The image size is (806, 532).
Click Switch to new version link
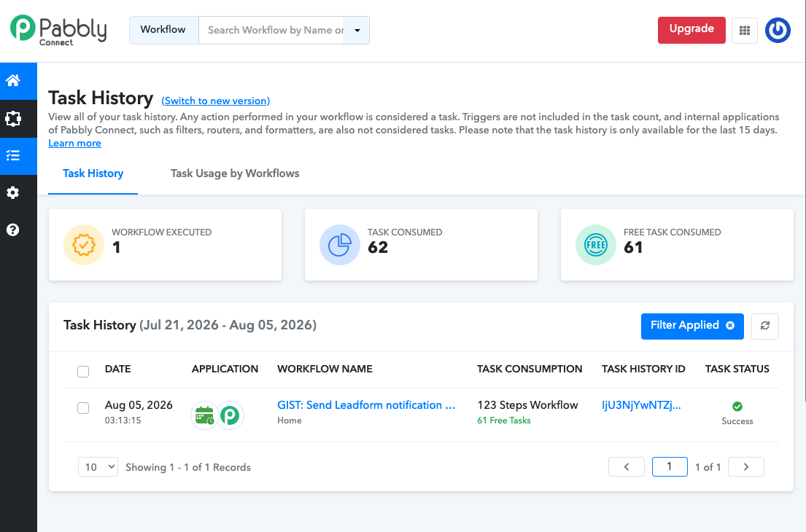(216, 101)
